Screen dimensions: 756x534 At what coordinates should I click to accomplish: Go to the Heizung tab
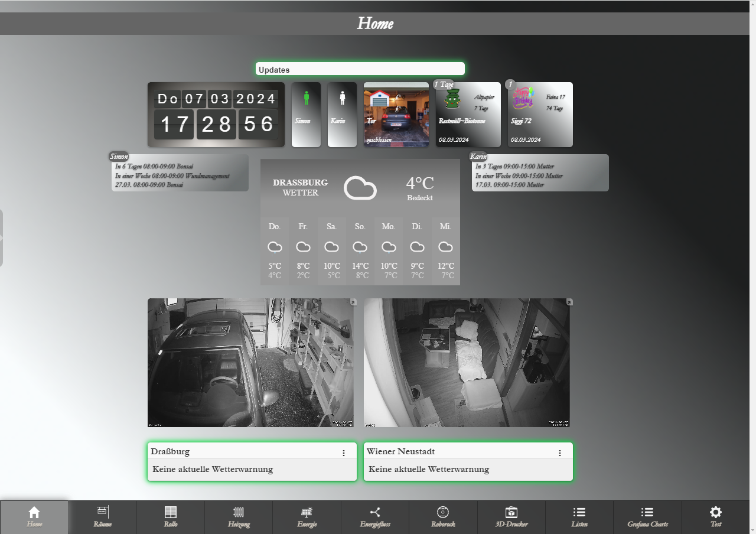(x=239, y=517)
